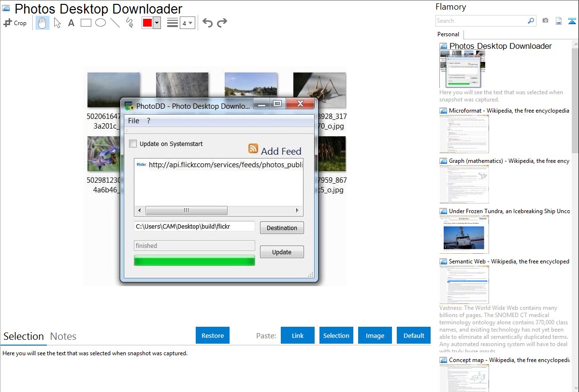579x392 pixels.
Task: Click the Update button
Action: click(282, 252)
